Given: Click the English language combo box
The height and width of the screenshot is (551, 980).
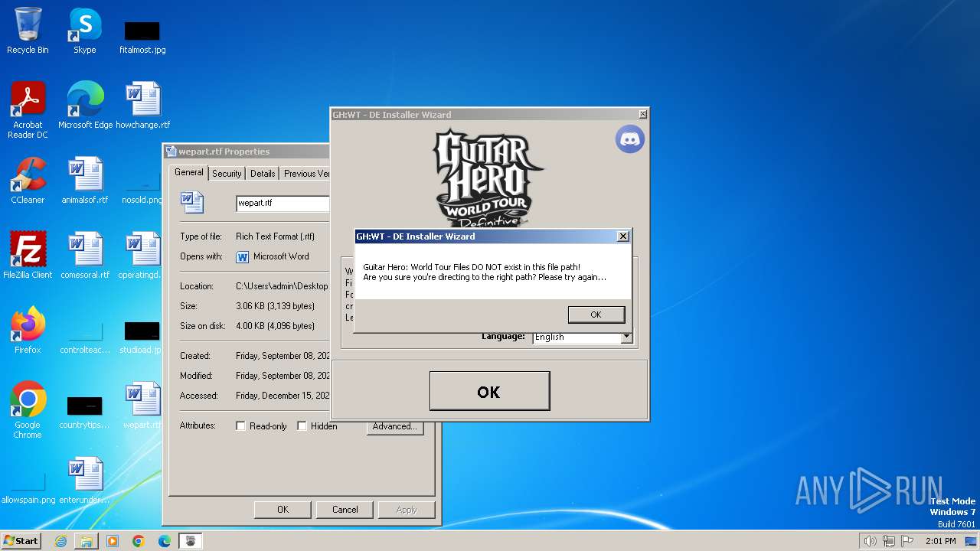Looking at the screenshot, I should (x=583, y=337).
